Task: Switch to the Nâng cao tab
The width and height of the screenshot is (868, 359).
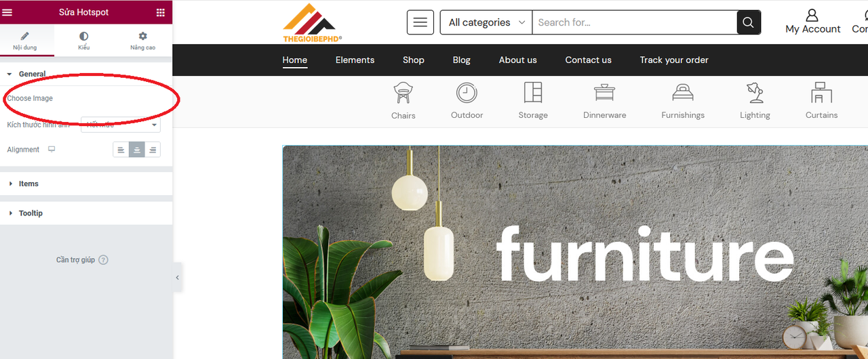Action: [142, 41]
